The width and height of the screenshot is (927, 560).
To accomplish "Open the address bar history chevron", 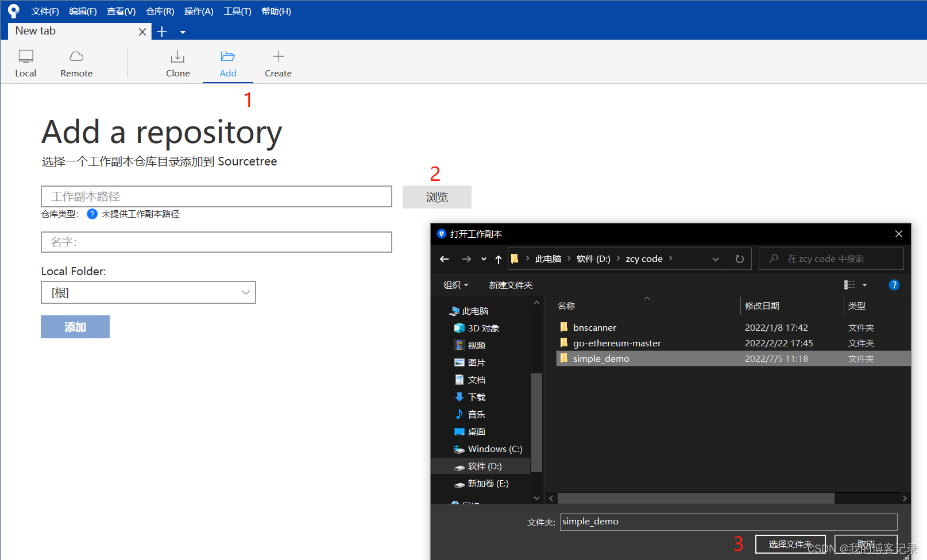I will [716, 258].
